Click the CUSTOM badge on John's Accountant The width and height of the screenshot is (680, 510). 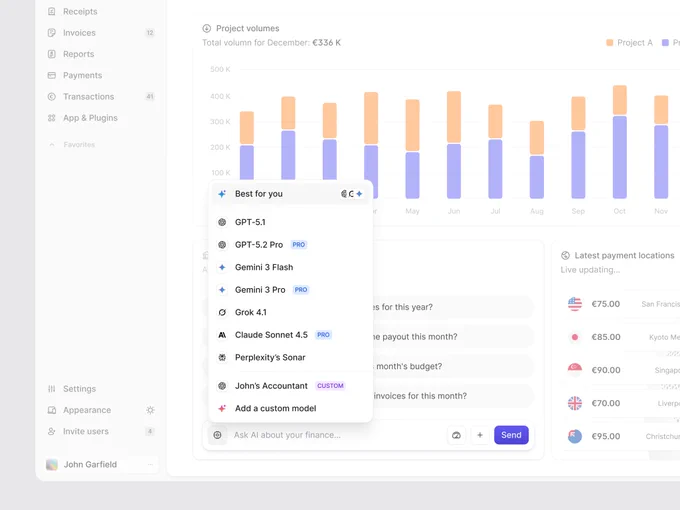[330, 386]
